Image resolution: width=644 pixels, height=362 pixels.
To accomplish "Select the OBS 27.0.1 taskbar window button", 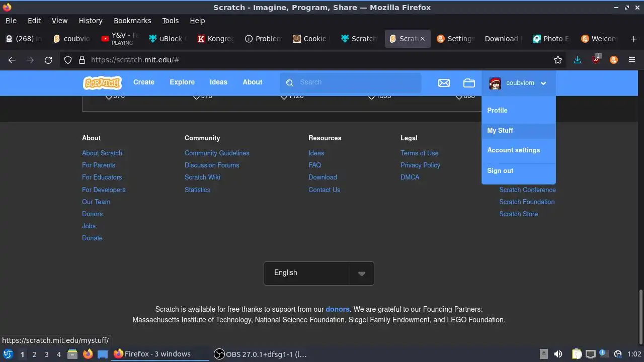I will pyautogui.click(x=260, y=354).
